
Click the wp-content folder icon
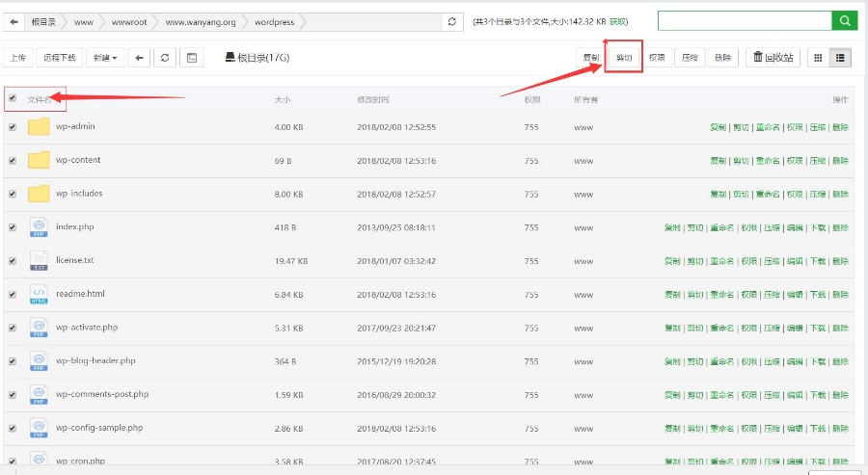click(39, 160)
